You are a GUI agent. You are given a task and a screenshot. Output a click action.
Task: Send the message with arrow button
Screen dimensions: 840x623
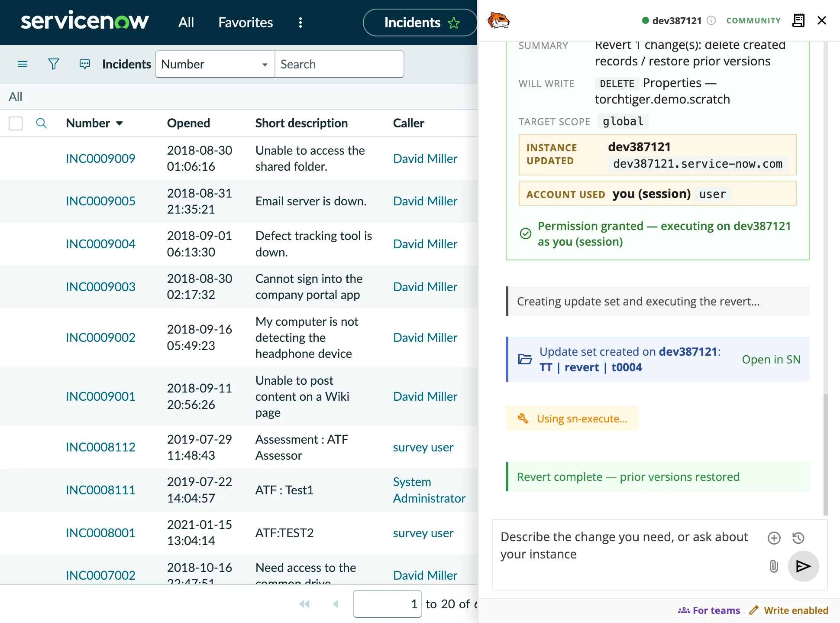tap(803, 566)
